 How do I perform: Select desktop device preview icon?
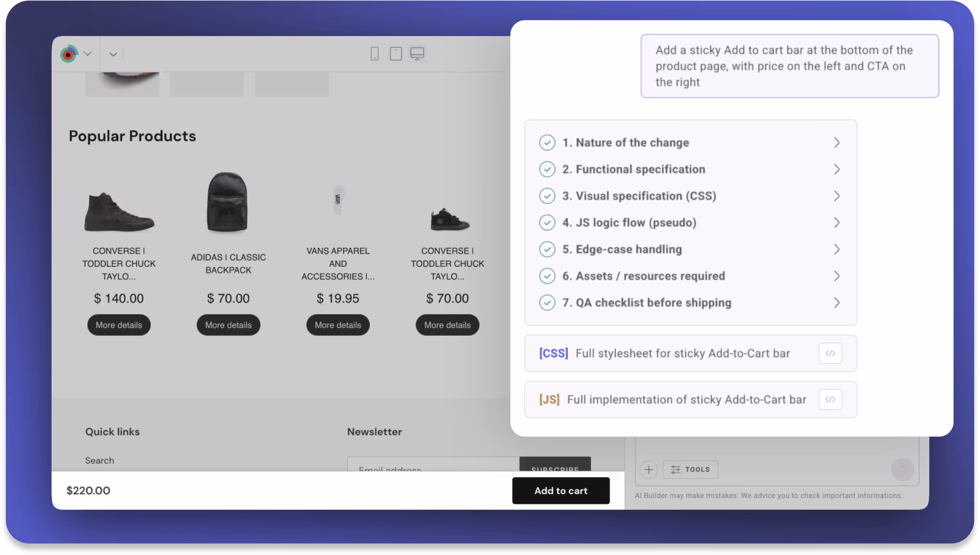(x=417, y=54)
